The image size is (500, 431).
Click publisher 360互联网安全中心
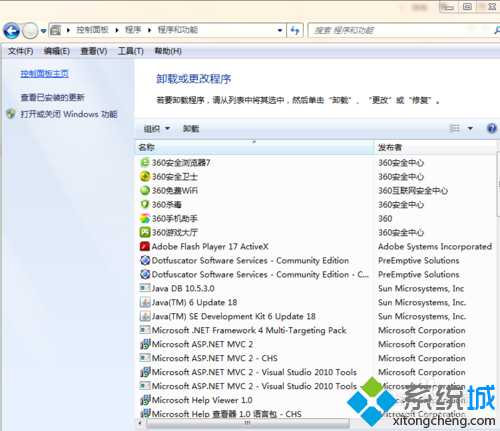[x=413, y=191]
